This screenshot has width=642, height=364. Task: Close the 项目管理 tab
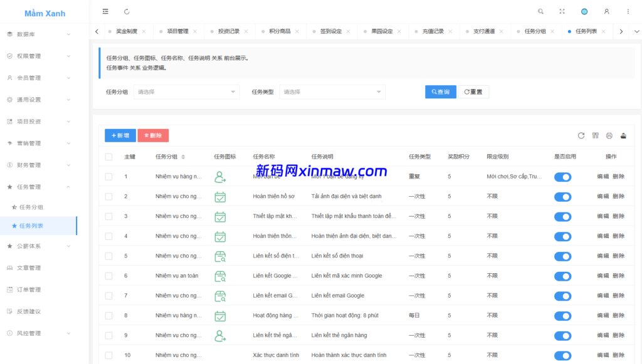click(195, 31)
